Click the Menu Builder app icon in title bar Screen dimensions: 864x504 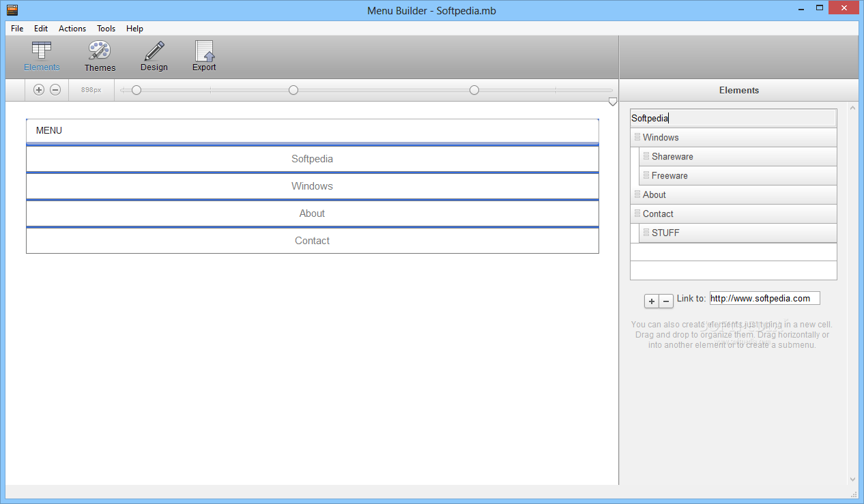click(x=12, y=10)
